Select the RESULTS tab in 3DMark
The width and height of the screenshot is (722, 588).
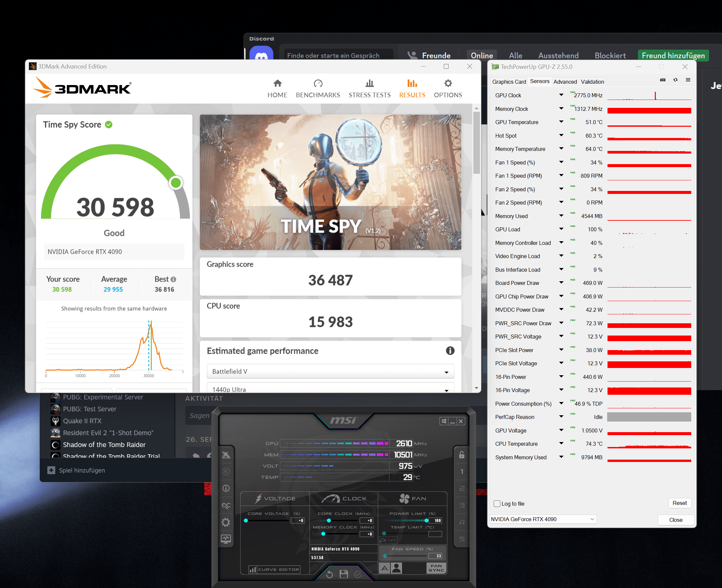click(412, 89)
